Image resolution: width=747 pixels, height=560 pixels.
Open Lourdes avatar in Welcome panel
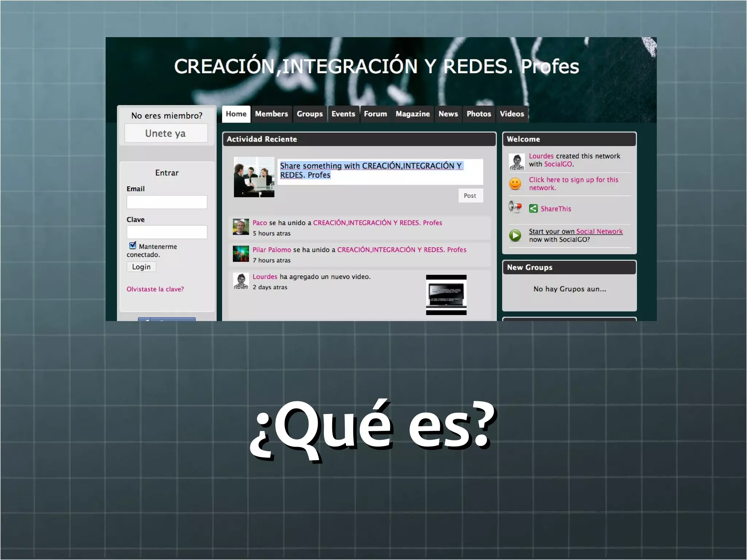516,162
